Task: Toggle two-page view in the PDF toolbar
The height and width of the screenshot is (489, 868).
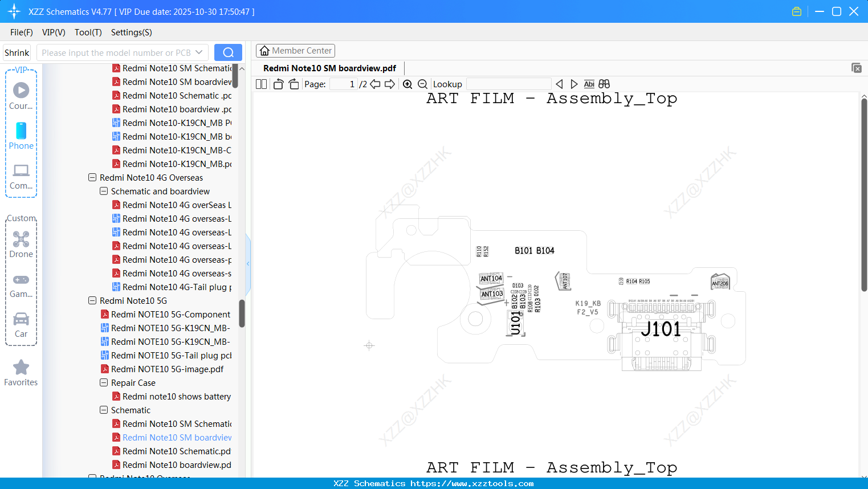Action: point(262,84)
